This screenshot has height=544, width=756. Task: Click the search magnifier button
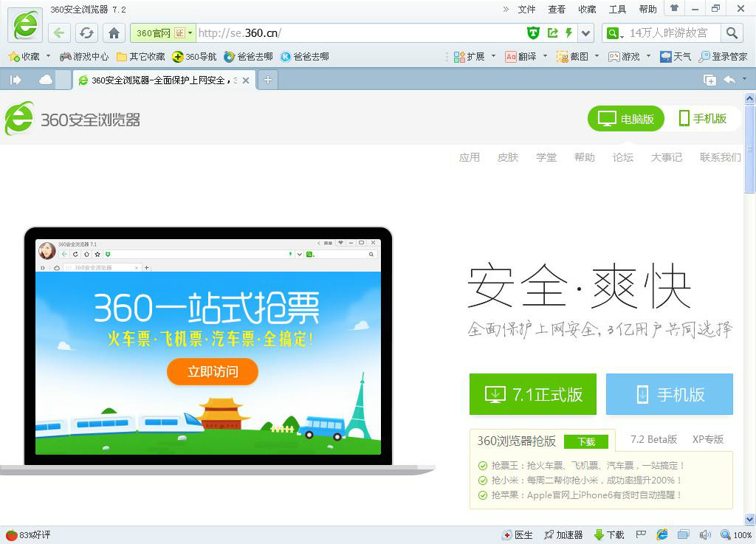pos(732,32)
